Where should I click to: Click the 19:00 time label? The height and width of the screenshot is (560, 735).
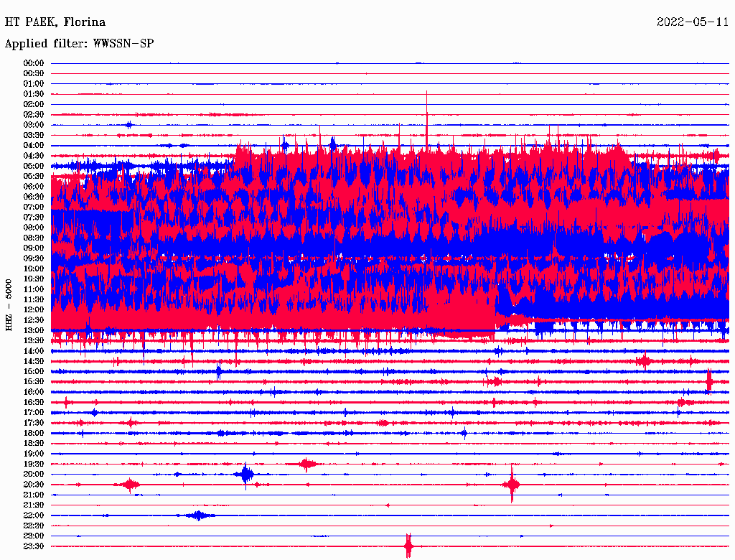[34, 454]
